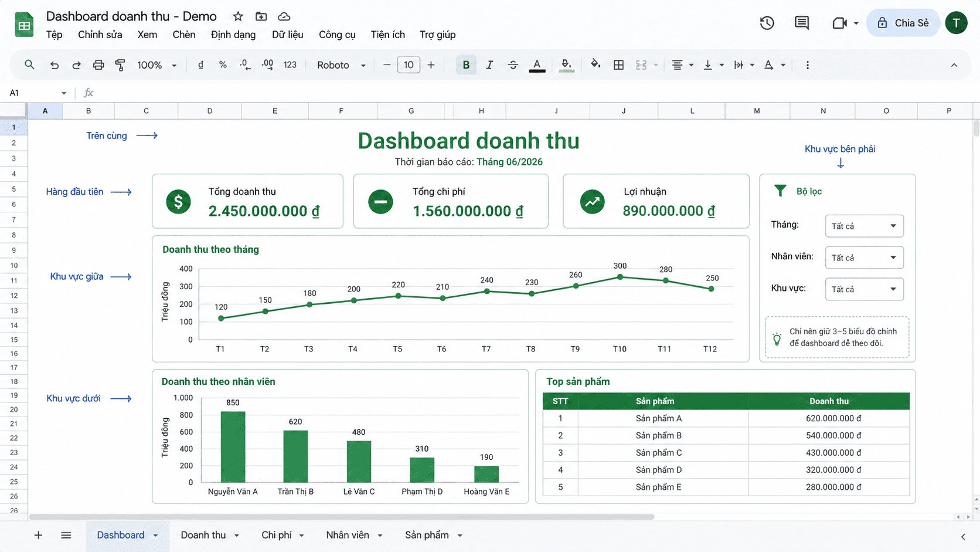The width and height of the screenshot is (980, 552).
Task: Open the 100% zoom dropdown
Action: 156,65
